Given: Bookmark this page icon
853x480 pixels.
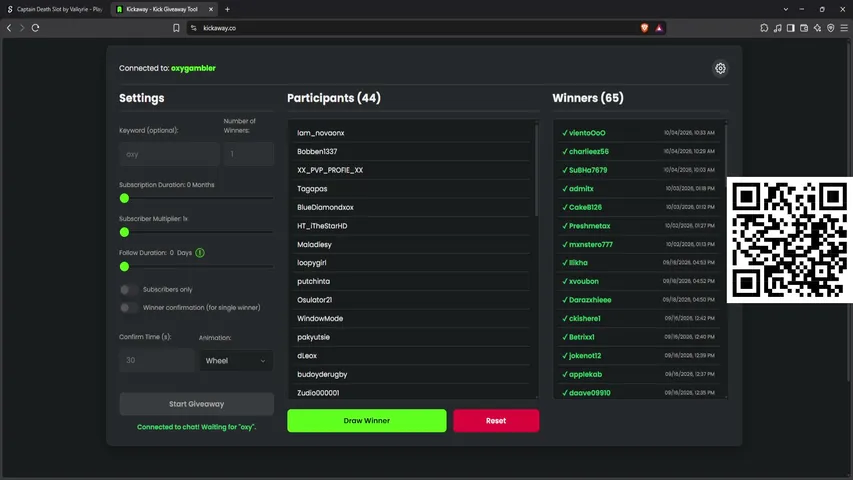Looking at the screenshot, I should [176, 28].
